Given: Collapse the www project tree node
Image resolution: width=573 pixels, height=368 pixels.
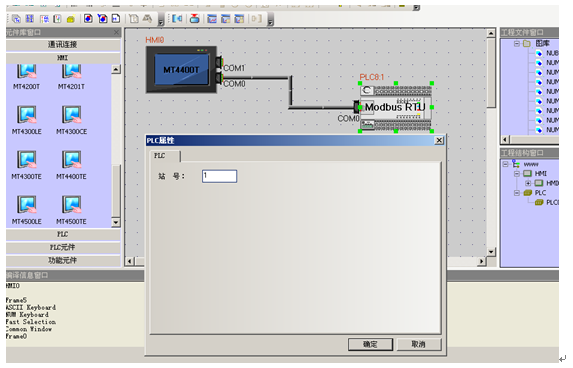Looking at the screenshot, I should (x=505, y=164).
